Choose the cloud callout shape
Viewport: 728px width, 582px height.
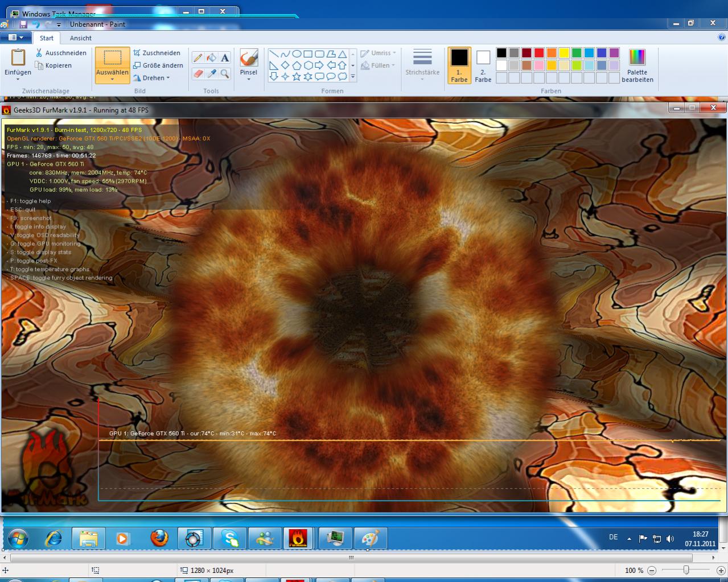[342, 76]
